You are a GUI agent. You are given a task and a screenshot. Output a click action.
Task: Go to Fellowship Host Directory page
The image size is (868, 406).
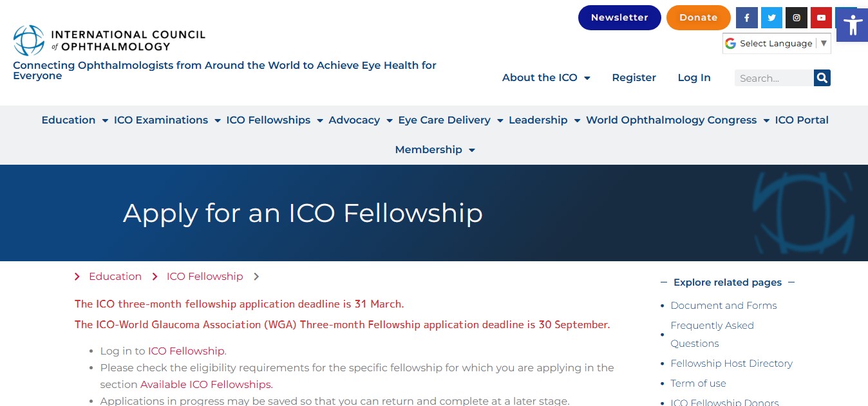[731, 364]
